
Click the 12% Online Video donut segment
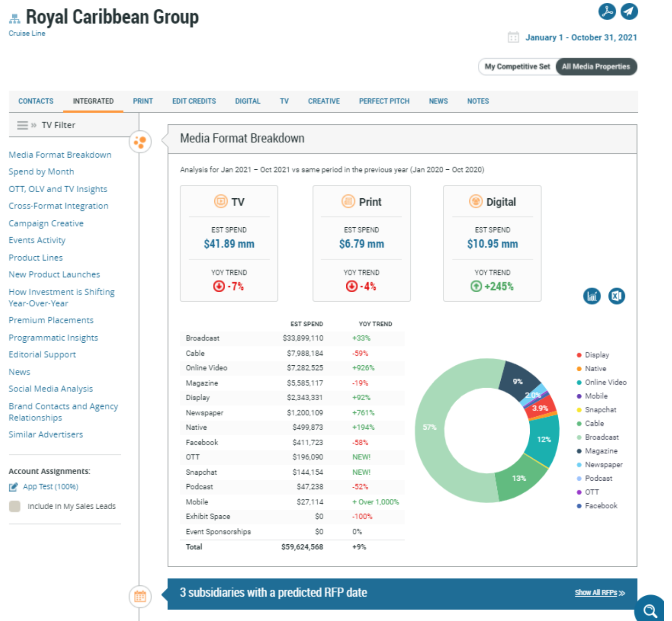(544, 439)
